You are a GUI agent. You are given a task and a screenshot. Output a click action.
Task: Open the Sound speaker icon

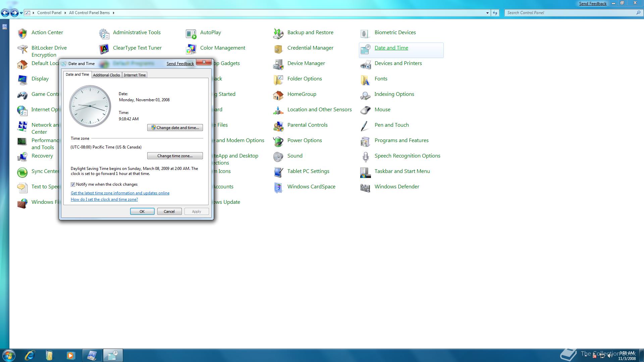pyautogui.click(x=278, y=157)
